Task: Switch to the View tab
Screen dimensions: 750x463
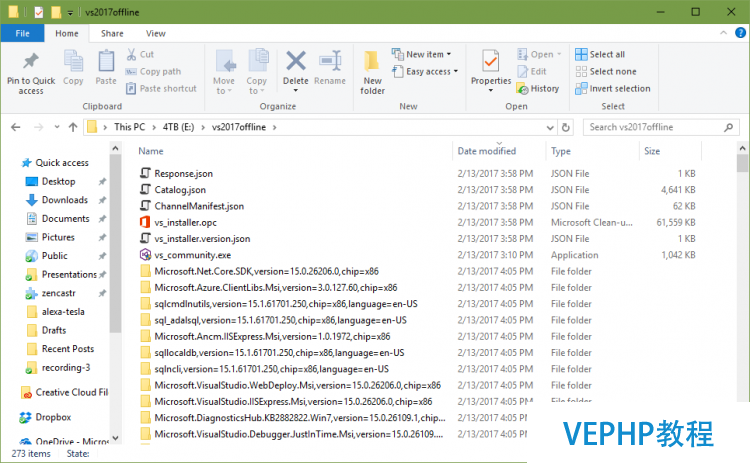Action: point(155,33)
